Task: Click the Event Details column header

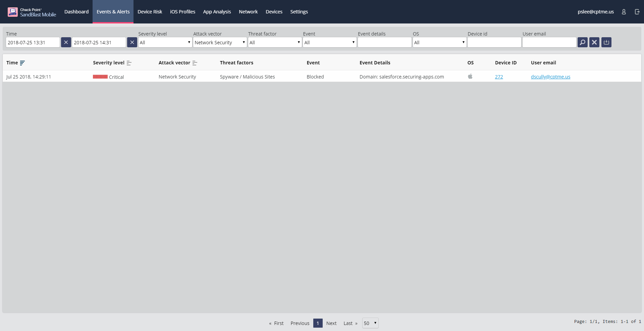Action: tap(375, 63)
